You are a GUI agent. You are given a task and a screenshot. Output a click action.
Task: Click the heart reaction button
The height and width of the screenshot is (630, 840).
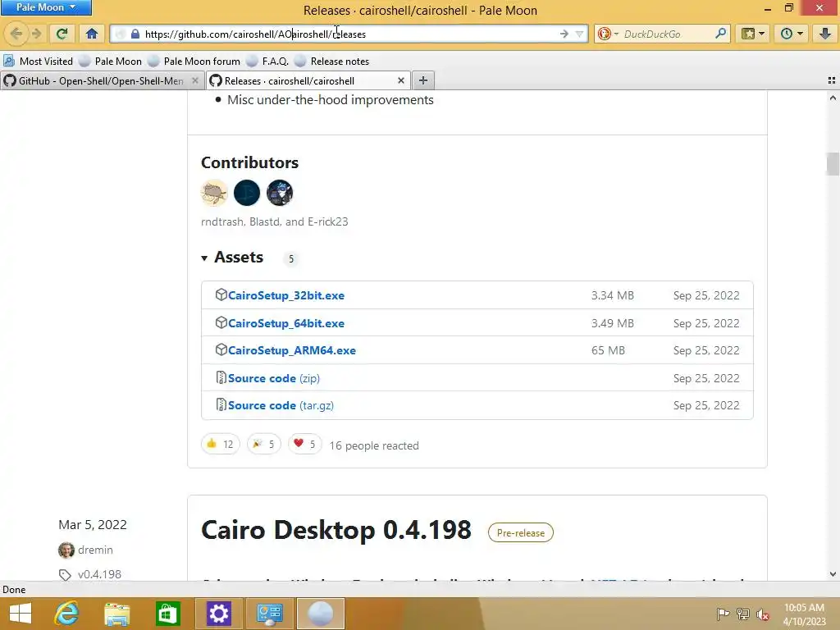coord(305,444)
